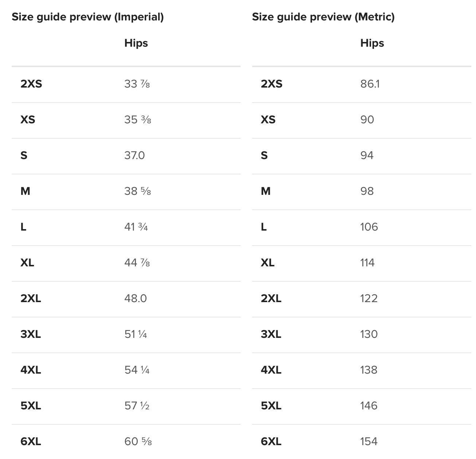Select the 37.0 Imperial hips value

[134, 155]
